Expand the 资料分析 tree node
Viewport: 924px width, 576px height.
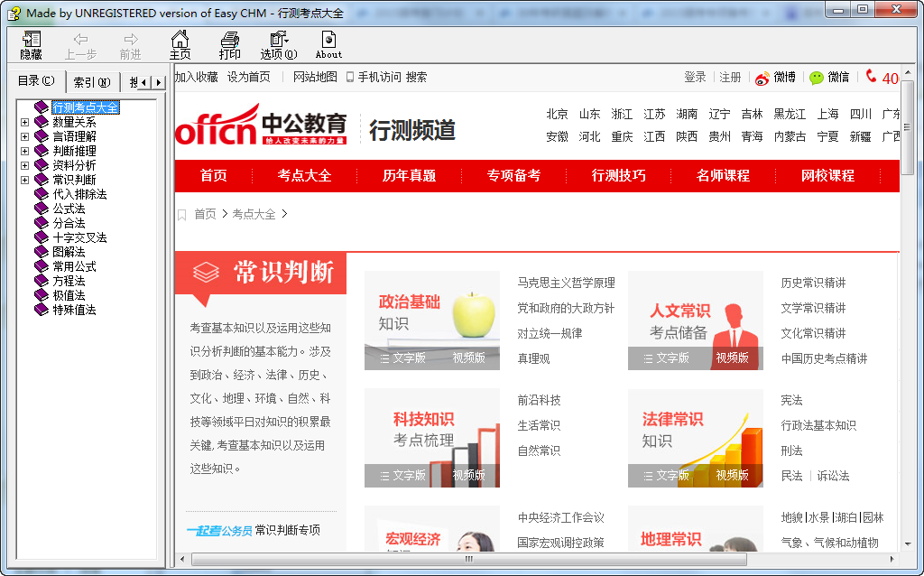[x=24, y=165]
